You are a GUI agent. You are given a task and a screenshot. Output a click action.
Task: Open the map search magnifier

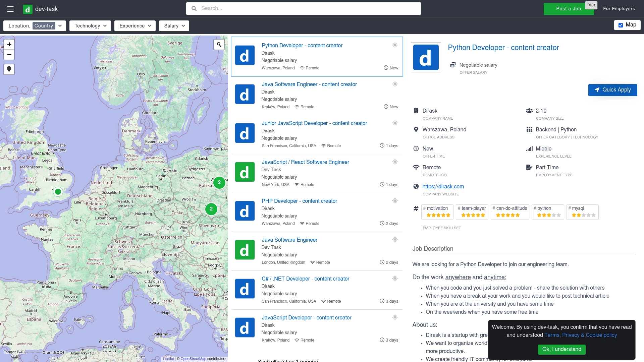click(x=219, y=44)
